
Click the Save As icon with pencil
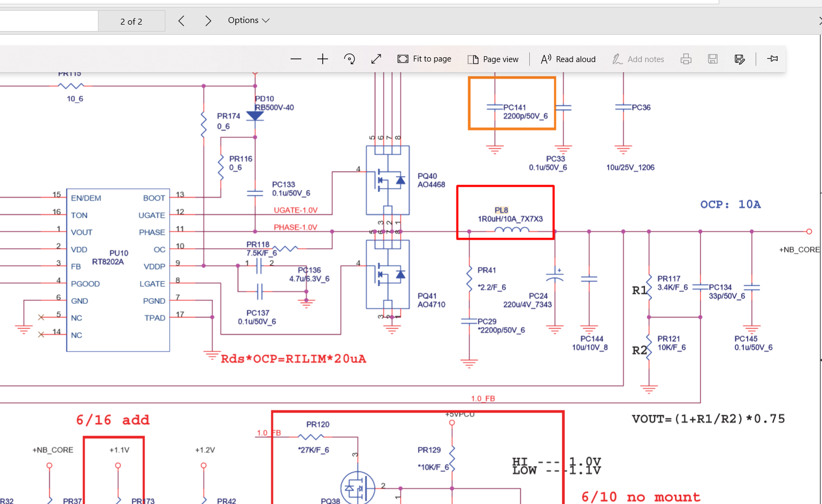tap(740, 59)
